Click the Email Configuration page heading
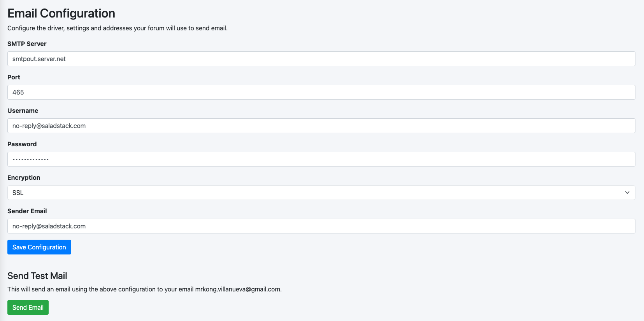This screenshot has height=321, width=644. tap(61, 13)
